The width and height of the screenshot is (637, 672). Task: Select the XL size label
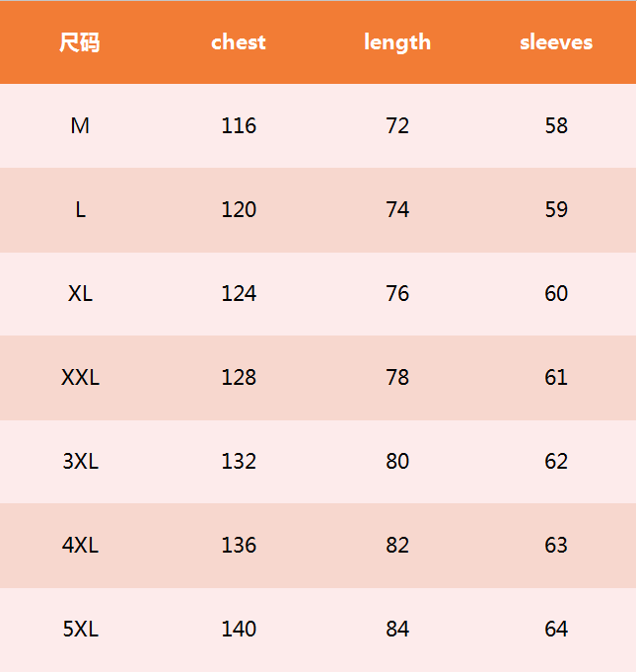tap(80, 294)
